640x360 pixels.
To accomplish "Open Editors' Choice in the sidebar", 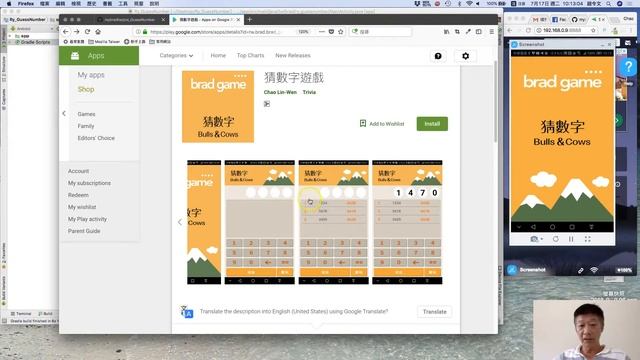I will pyautogui.click(x=96, y=138).
